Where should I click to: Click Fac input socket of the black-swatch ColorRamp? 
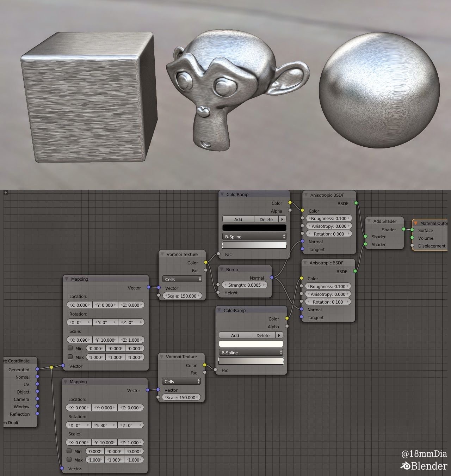click(x=218, y=254)
